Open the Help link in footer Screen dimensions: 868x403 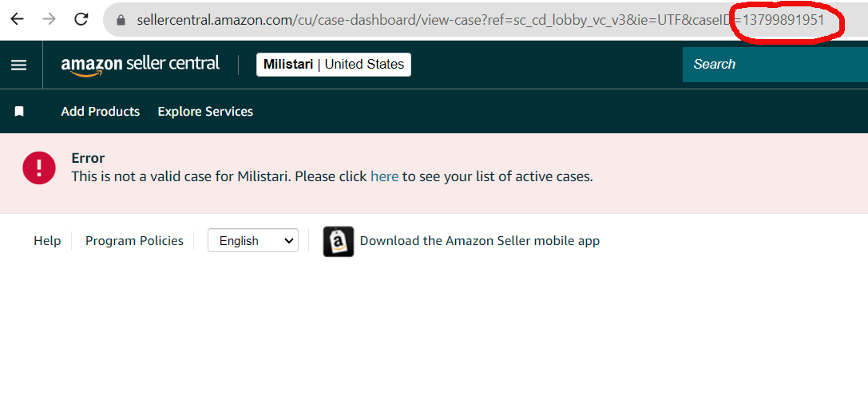[47, 241]
